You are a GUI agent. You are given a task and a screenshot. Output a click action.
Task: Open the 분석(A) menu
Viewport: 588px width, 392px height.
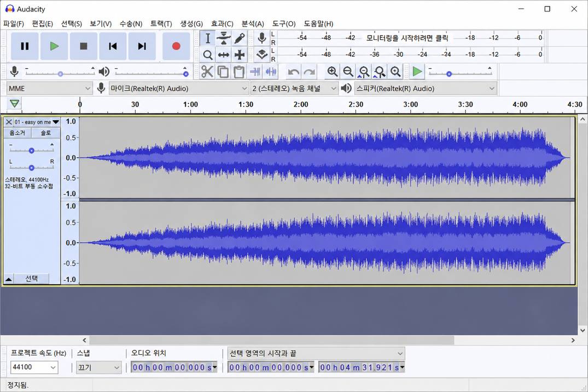[x=252, y=24]
